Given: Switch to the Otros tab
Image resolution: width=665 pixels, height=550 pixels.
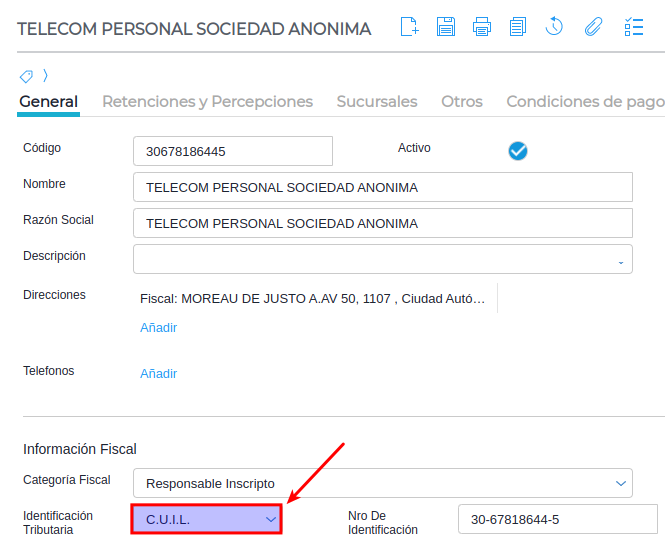Looking at the screenshot, I should [x=462, y=101].
